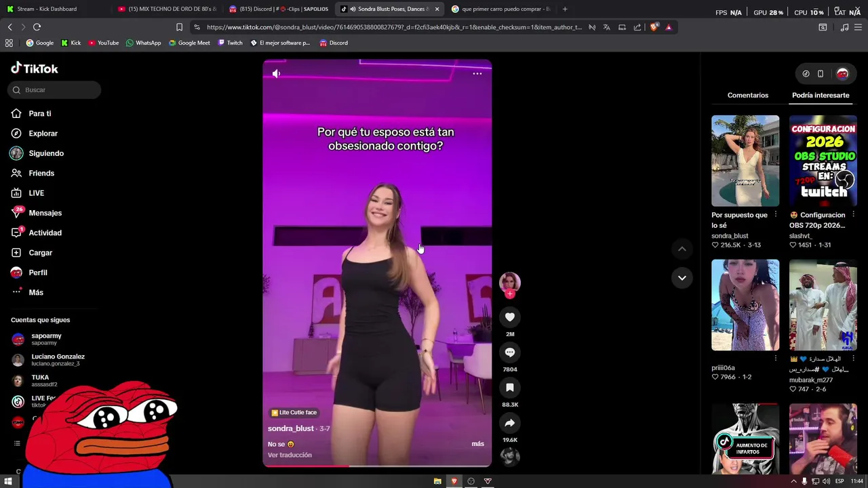Open options for 'Por supuesto que lo sé' video
The width and height of the screenshot is (868, 488).
[x=776, y=215]
